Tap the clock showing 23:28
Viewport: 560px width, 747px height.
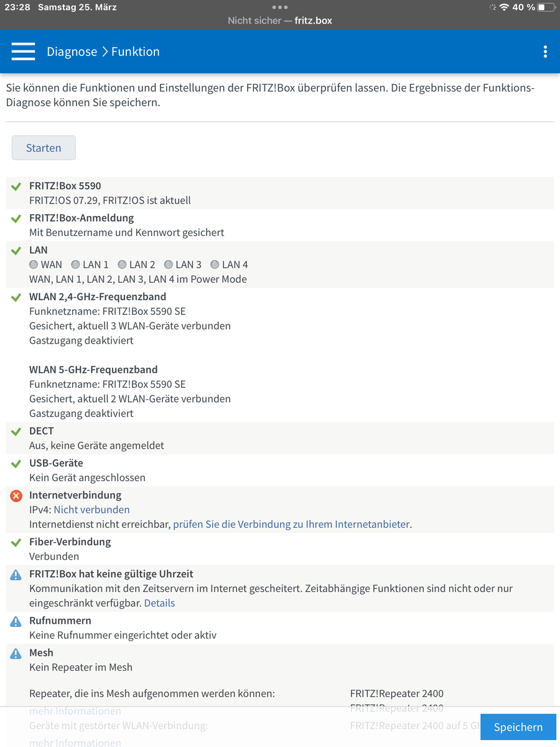[x=17, y=7]
